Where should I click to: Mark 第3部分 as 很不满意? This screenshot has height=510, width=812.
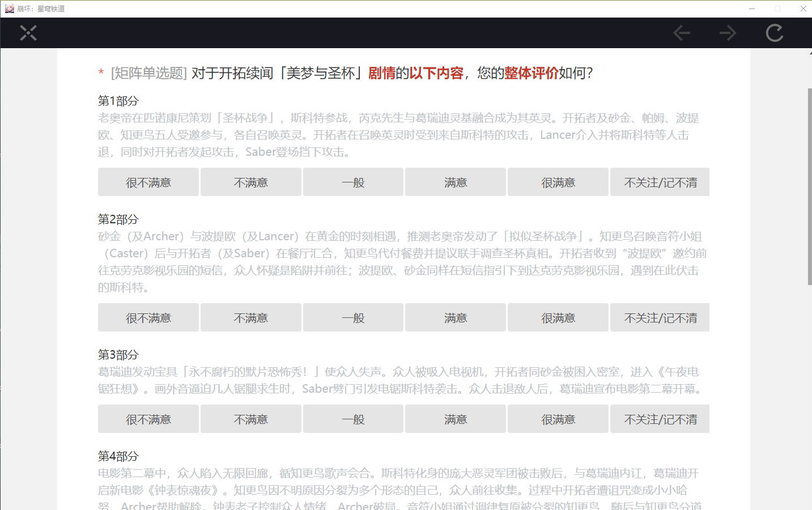(148, 419)
